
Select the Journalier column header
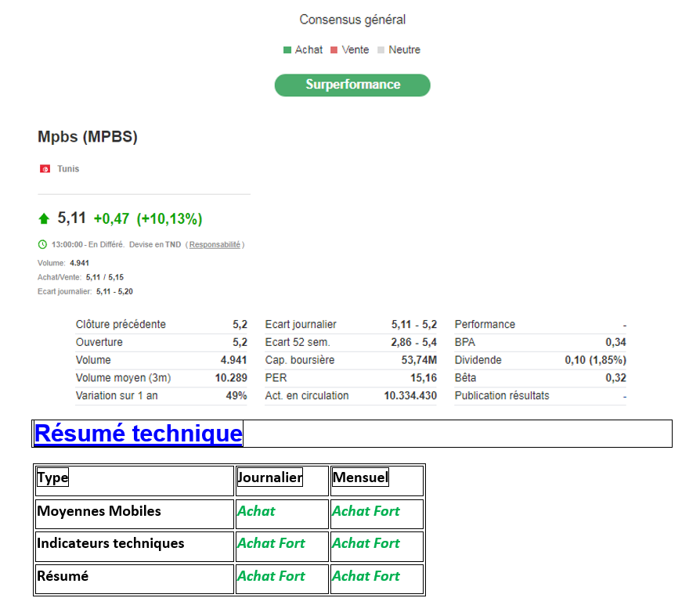click(270, 477)
